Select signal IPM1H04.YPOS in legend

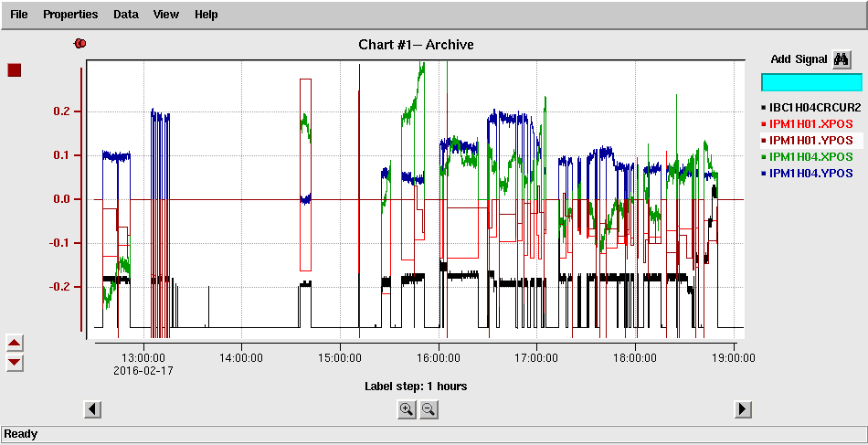pos(810,174)
